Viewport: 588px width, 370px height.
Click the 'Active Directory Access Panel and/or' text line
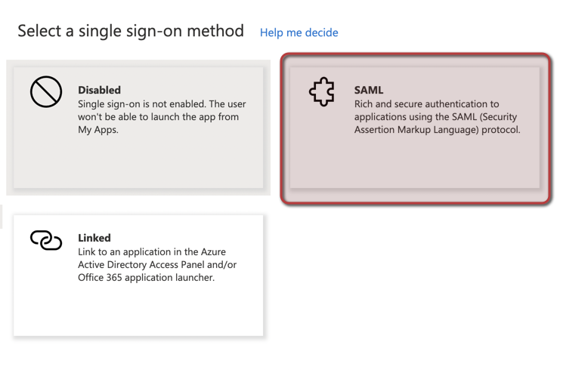point(157,264)
